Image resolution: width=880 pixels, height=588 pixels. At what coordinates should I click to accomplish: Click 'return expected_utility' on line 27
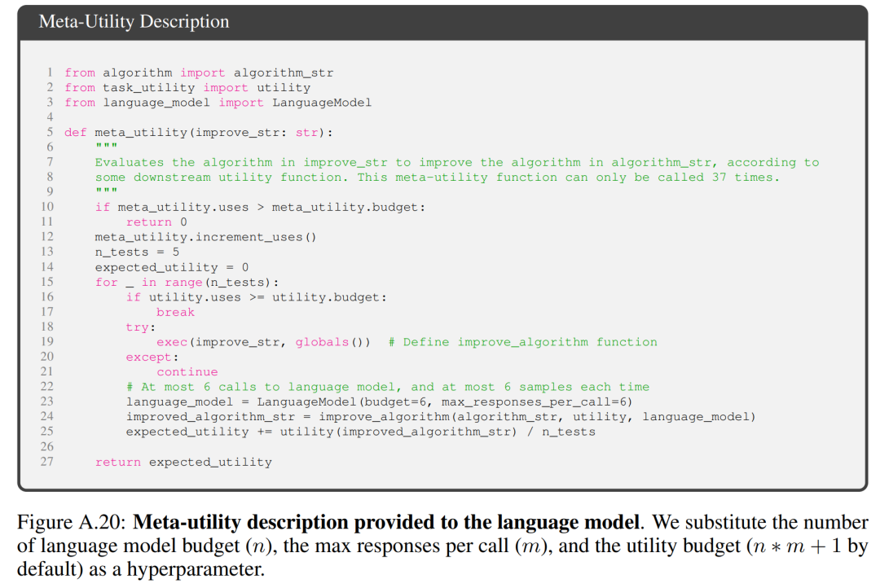click(183, 463)
